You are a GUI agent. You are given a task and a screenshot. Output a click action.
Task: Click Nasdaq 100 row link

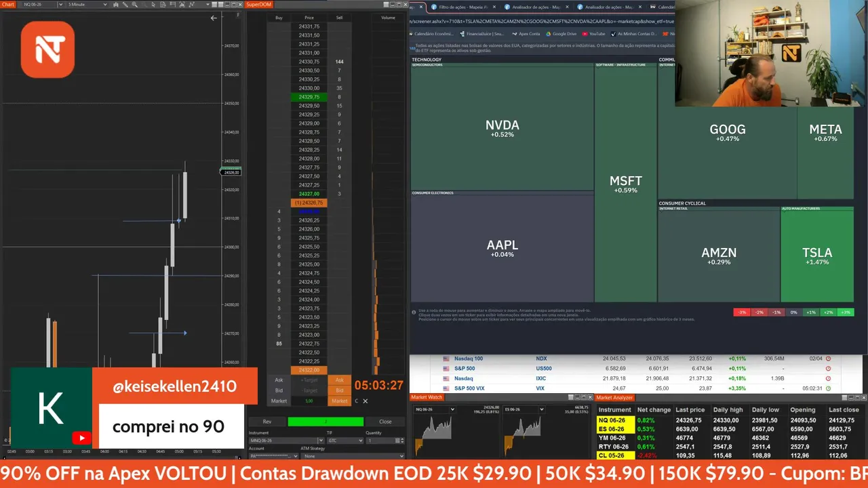469,359
